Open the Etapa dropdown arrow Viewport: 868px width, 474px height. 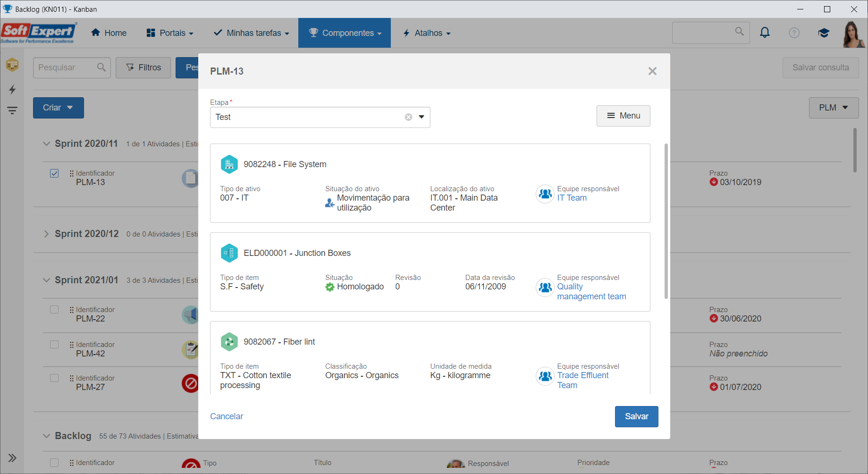tap(421, 117)
